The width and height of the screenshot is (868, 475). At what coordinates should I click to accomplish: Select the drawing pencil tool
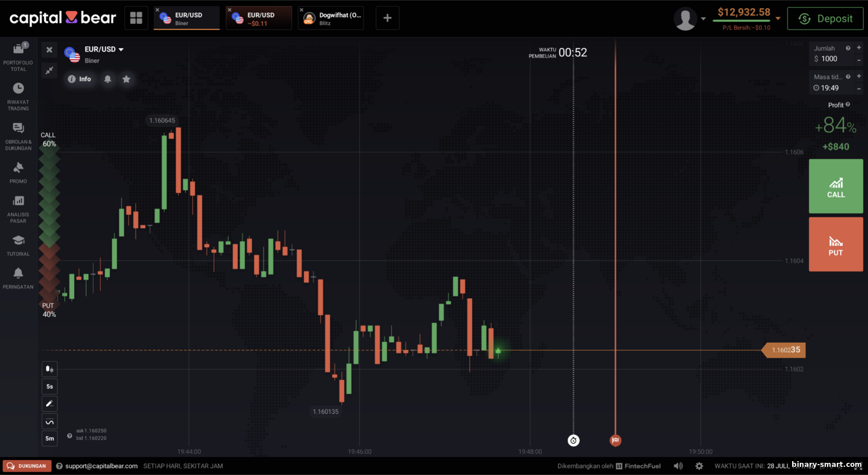[50, 404]
